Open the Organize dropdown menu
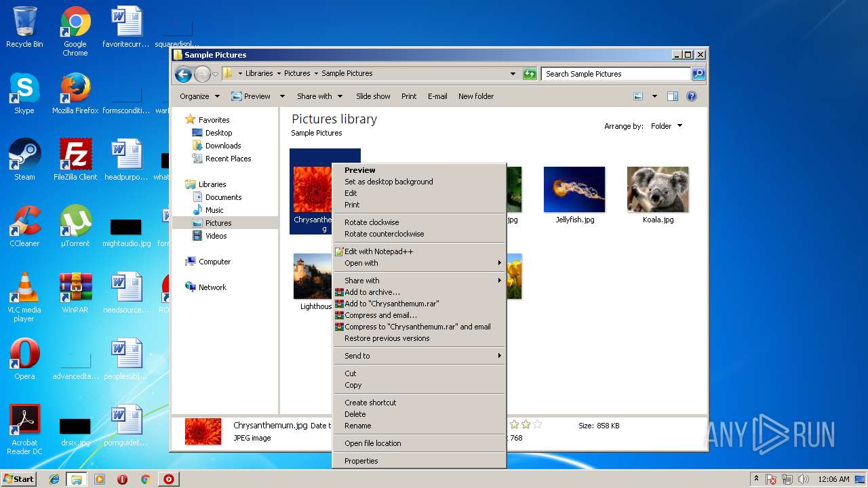This screenshot has height=488, width=868. [x=199, y=96]
